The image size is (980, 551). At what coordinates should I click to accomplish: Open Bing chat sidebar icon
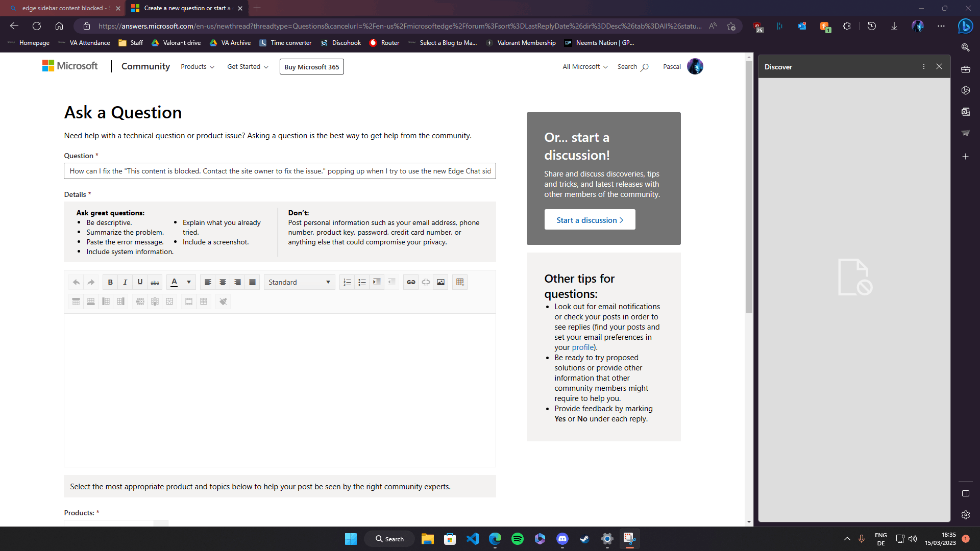tap(965, 26)
